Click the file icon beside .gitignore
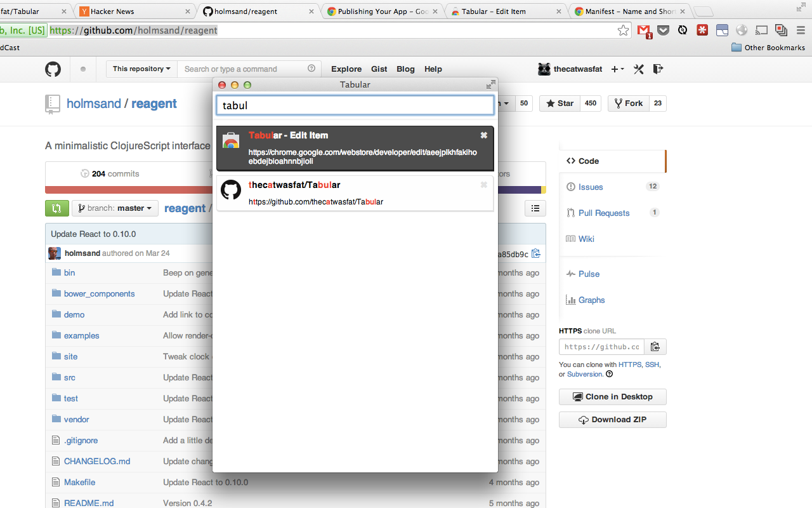812x508 pixels. (56, 440)
